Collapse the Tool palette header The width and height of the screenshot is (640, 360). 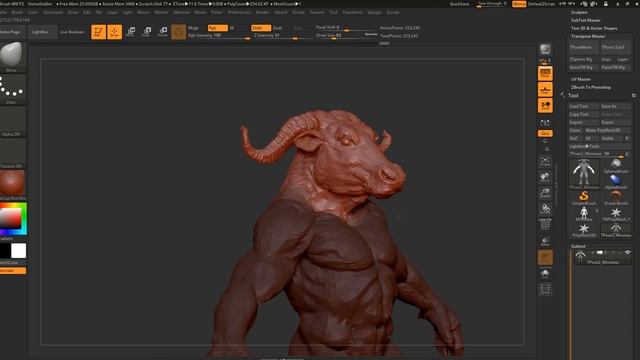pyautogui.click(x=573, y=95)
